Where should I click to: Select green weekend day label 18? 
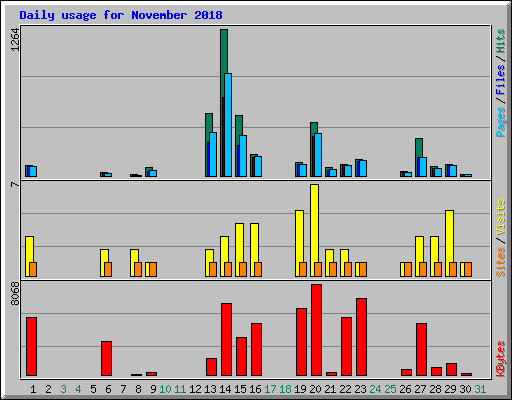point(285,389)
